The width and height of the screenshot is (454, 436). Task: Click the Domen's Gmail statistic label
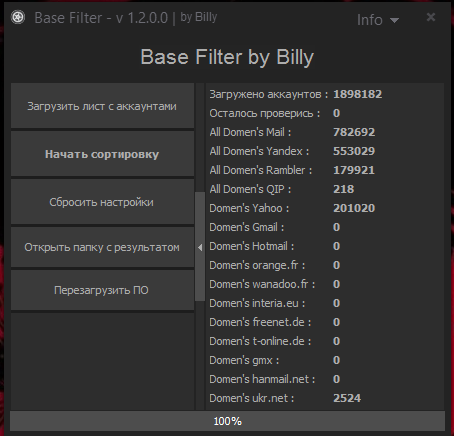click(247, 227)
